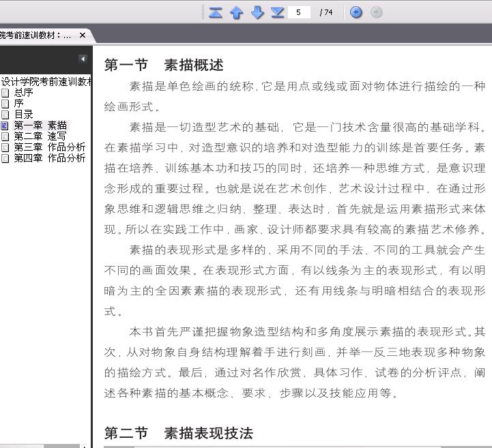Click page icon beside 第四章 作品分析
This screenshot has height=448, width=492.
(5, 158)
